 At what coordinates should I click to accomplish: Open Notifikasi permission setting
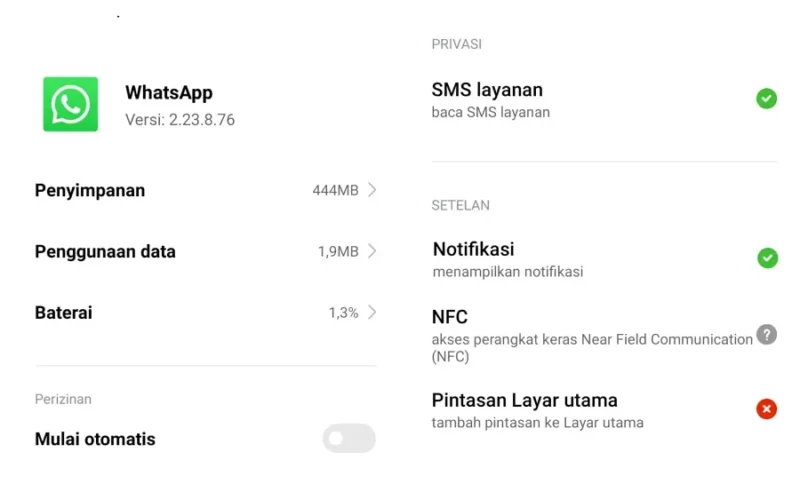point(605,259)
